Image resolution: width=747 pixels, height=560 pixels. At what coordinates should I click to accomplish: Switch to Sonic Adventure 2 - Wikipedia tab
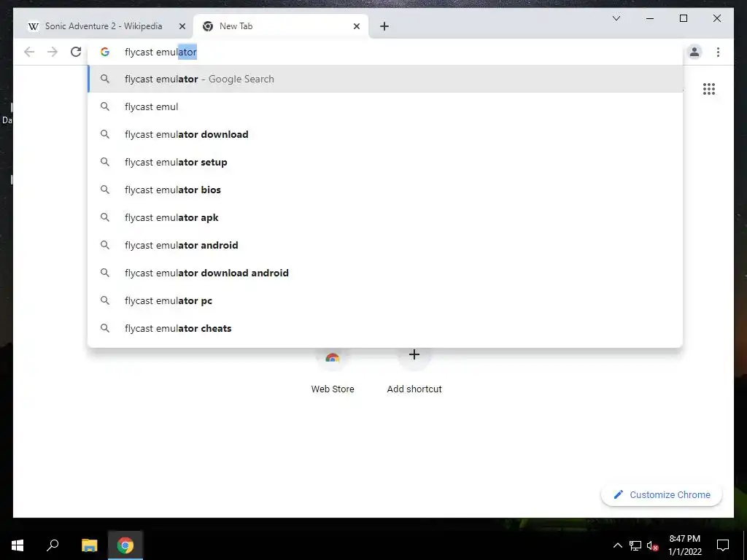pos(104,26)
